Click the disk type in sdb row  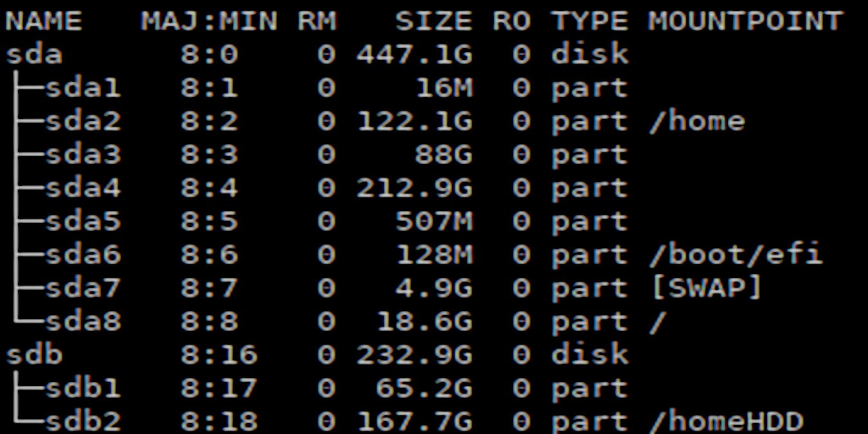coord(589,356)
